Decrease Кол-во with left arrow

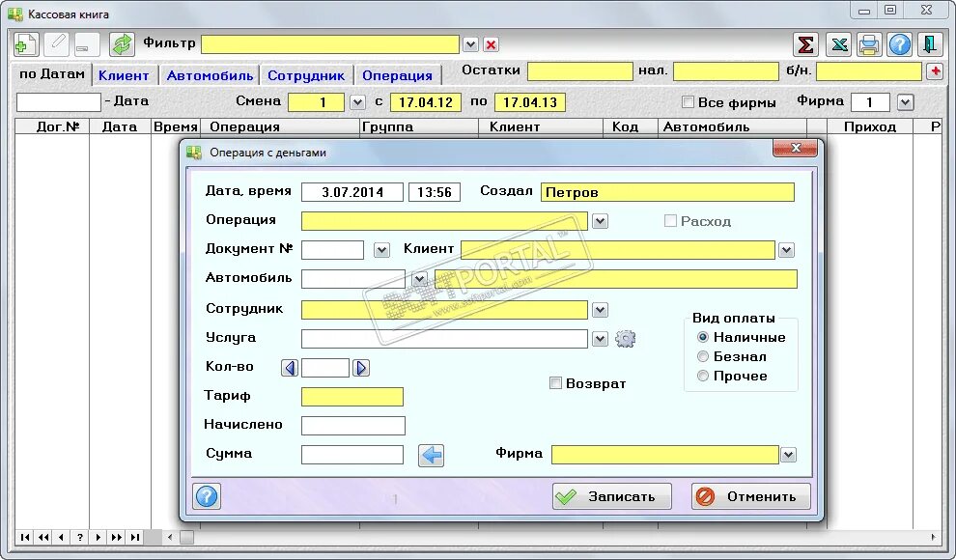290,368
